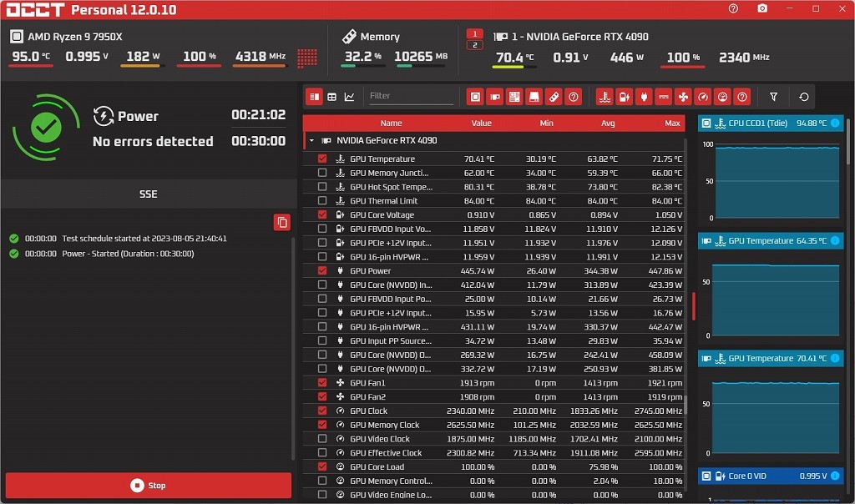Check the GPU Hot Spot Temperature checkbox

click(322, 187)
